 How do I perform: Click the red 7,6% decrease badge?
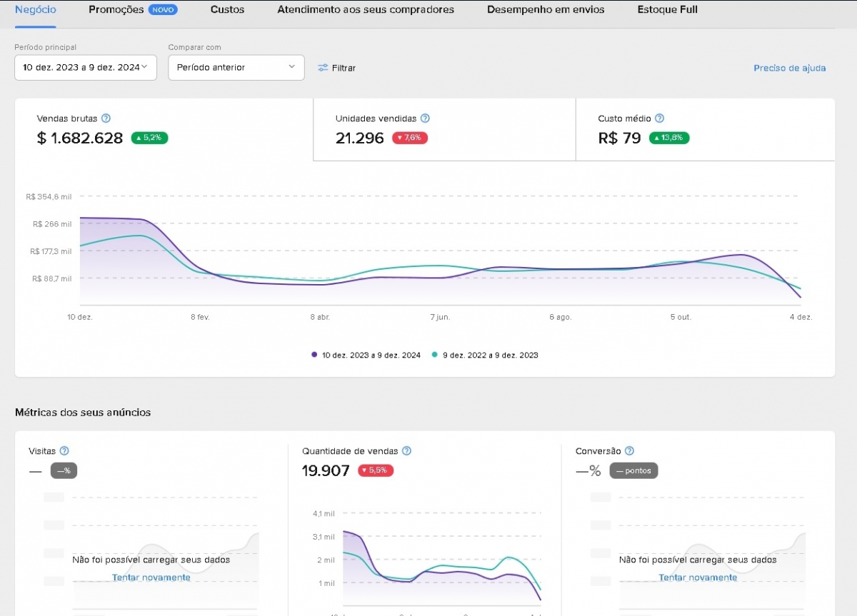(x=410, y=138)
